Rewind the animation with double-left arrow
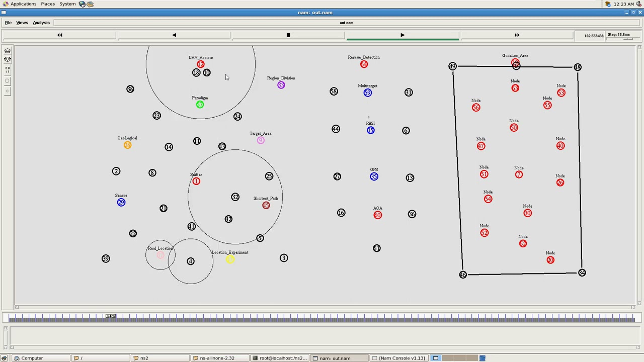Image resolution: width=644 pixels, height=362 pixels. coord(59,35)
